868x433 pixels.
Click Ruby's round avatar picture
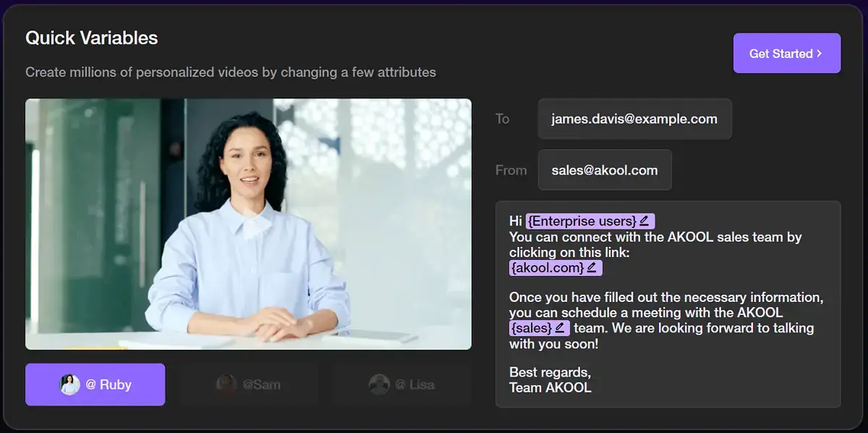pyautogui.click(x=70, y=384)
